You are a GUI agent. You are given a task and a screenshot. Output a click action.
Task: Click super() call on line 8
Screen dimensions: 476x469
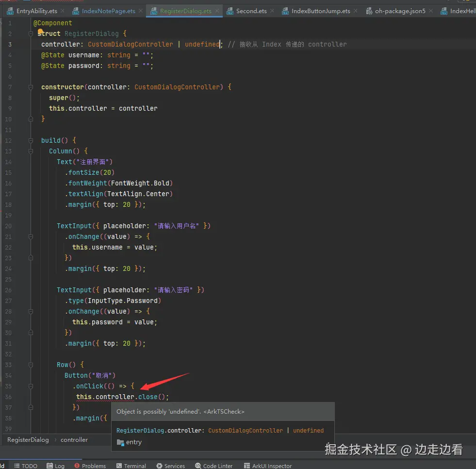(x=64, y=98)
